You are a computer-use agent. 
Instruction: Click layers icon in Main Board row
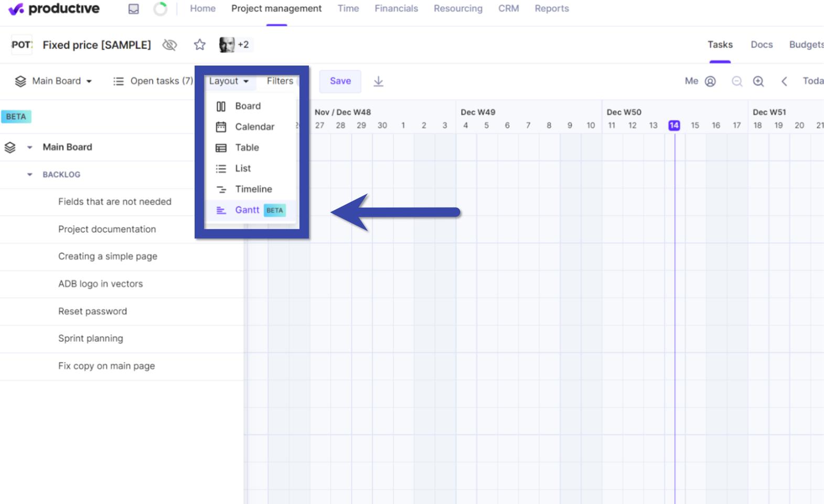click(x=10, y=147)
